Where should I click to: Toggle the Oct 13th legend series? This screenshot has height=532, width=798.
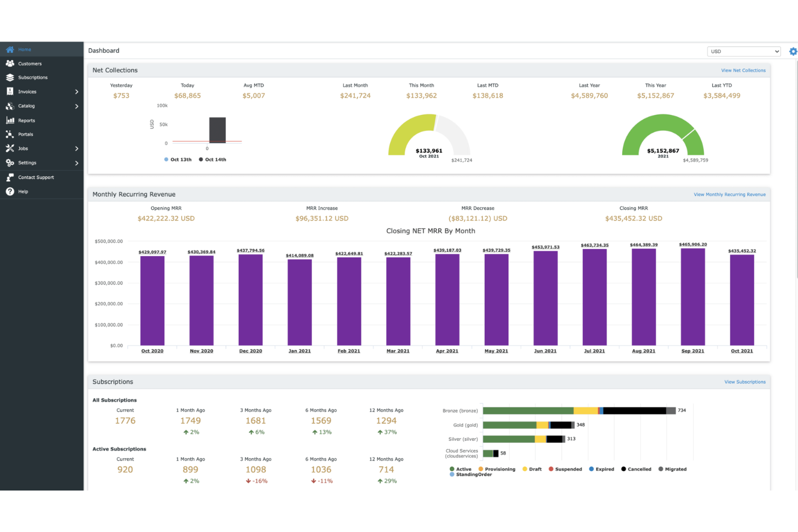coord(177,160)
